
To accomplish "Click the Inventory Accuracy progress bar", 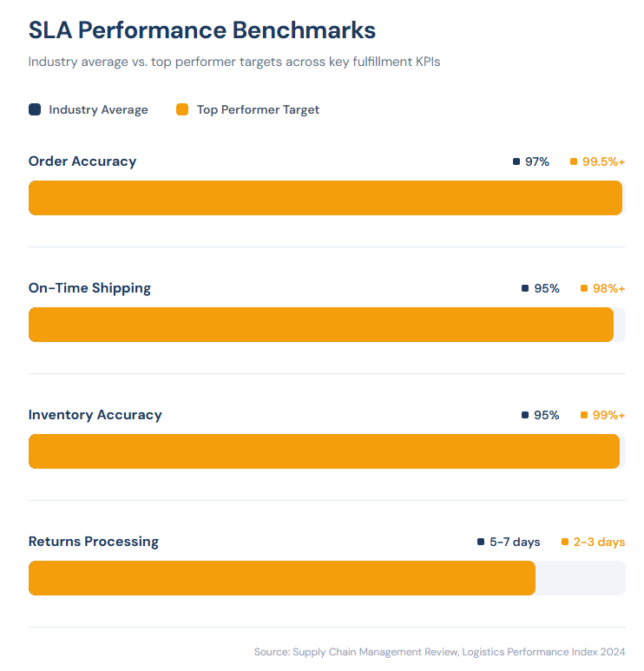I will point(326,451).
